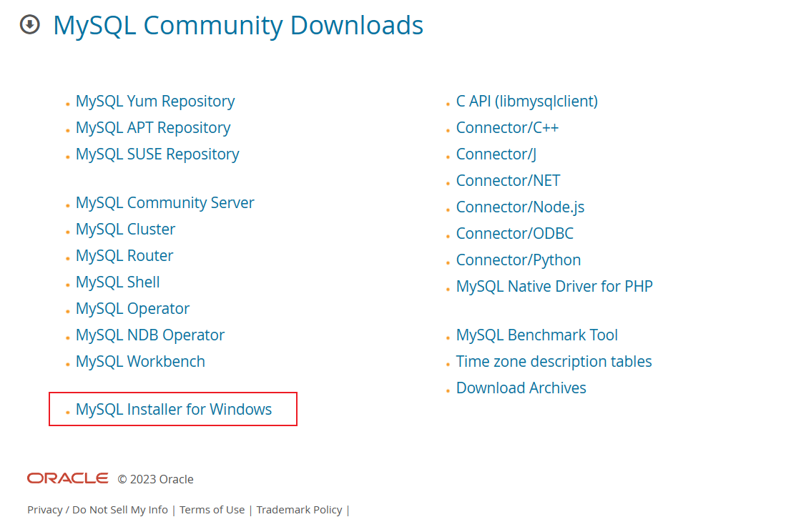Open the MySQL Operator link
This screenshot has width=786, height=532.
coord(132,309)
